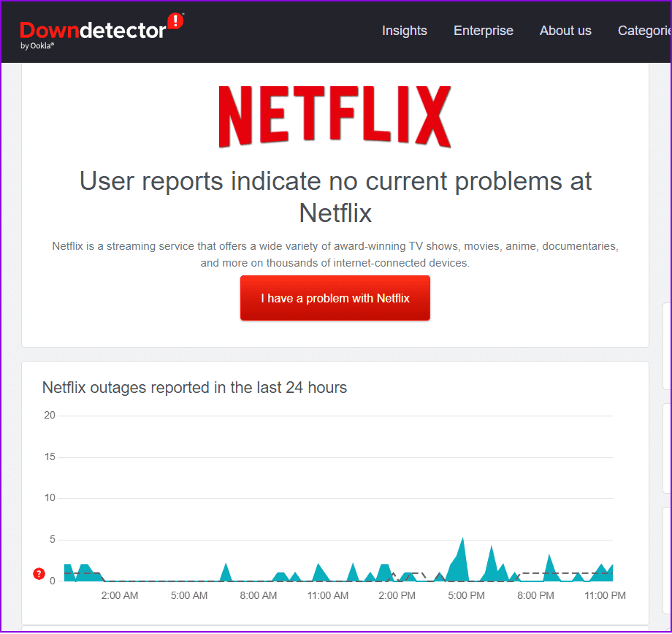Image resolution: width=672 pixels, height=634 pixels.
Task: Click the 2:00 AM axis label
Action: point(120,595)
